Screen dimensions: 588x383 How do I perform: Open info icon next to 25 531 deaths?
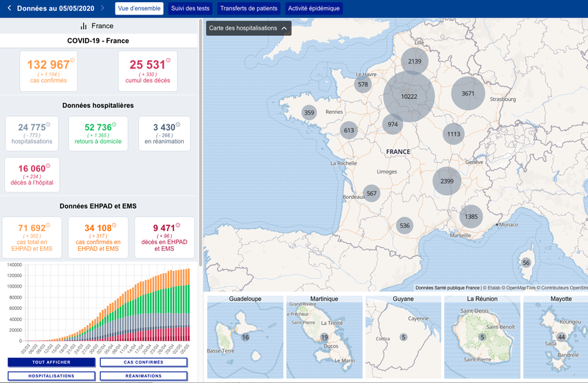168,60
